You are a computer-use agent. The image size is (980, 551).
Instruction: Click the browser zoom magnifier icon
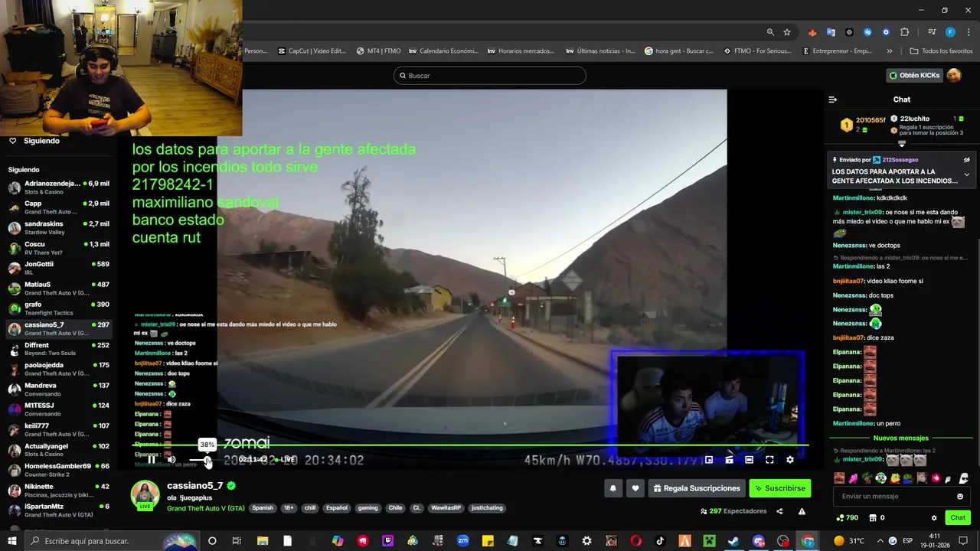coord(770,32)
